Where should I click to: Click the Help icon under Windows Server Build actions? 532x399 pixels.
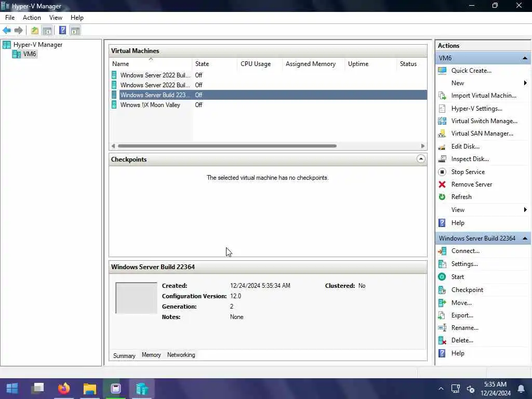pyautogui.click(x=442, y=353)
